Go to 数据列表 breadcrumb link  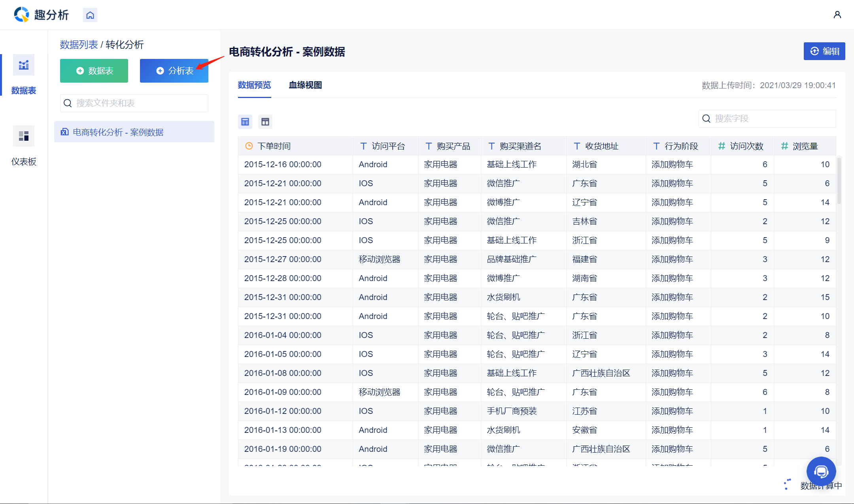pos(79,45)
